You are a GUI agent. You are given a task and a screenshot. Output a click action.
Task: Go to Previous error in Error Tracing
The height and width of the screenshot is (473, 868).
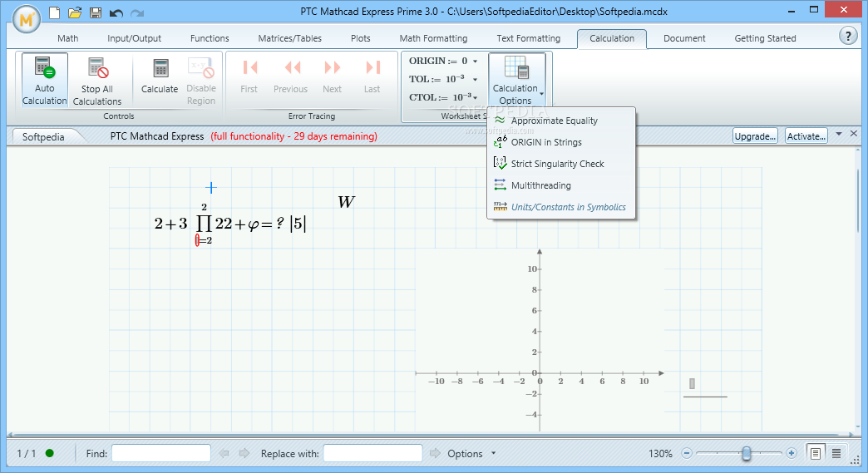[x=291, y=76]
